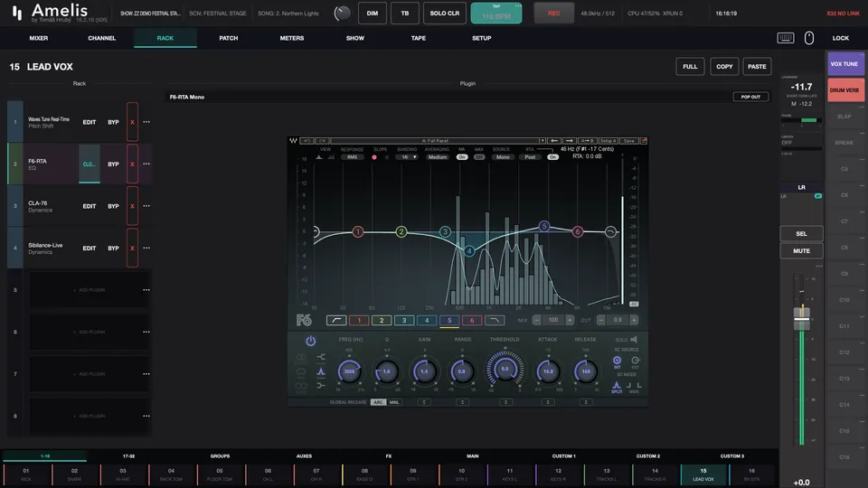Viewport: 868px width, 488px height.
Task: Toggle RTA MAX Off switch
Action: pyautogui.click(x=479, y=157)
